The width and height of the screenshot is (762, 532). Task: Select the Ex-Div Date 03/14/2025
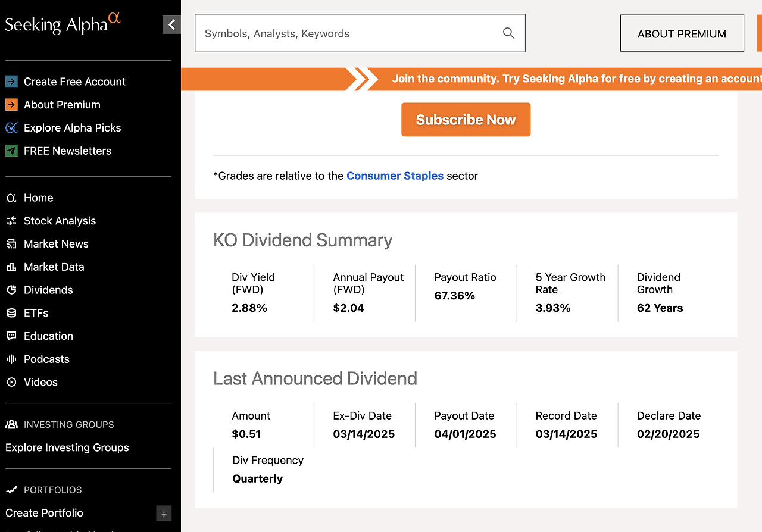click(364, 434)
